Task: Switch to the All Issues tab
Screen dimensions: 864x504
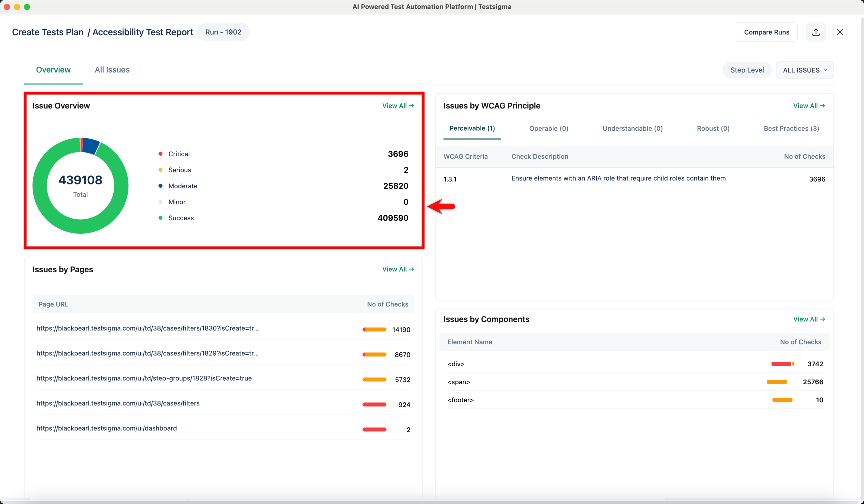Action: [112, 69]
